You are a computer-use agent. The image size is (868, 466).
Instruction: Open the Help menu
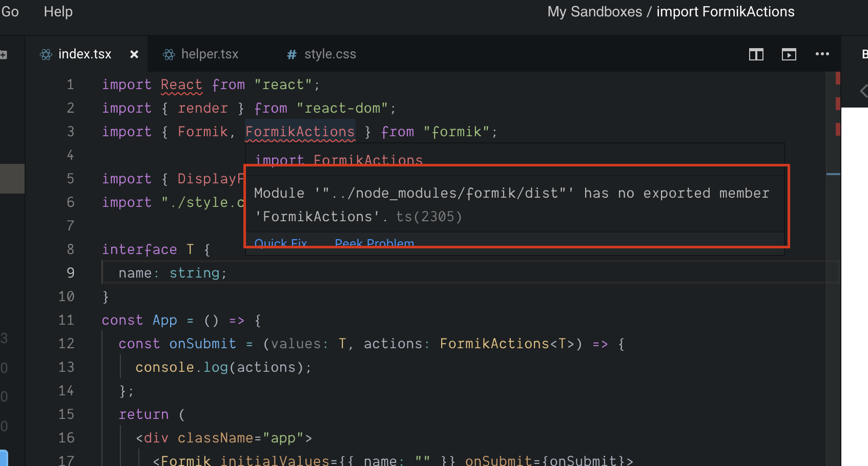(x=57, y=11)
